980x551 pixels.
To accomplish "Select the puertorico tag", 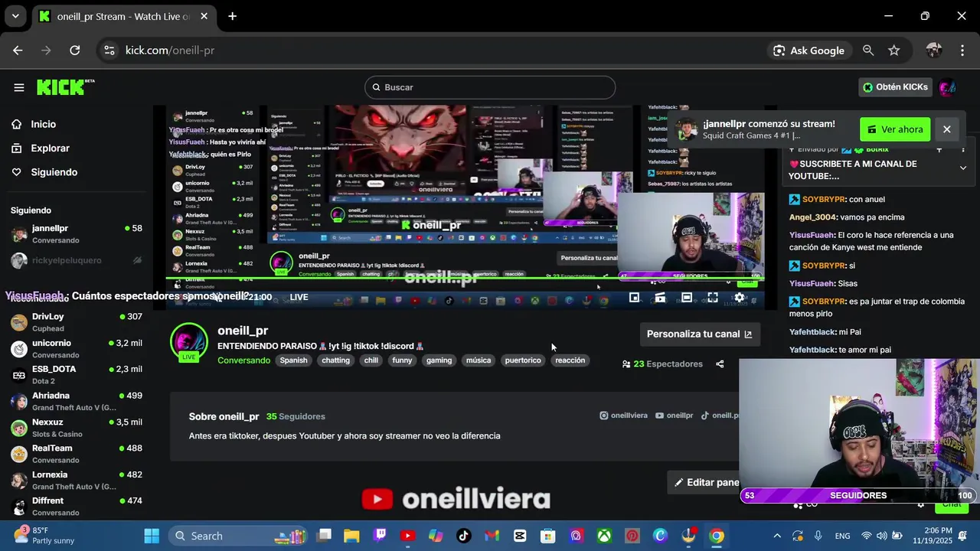I will 523,360.
